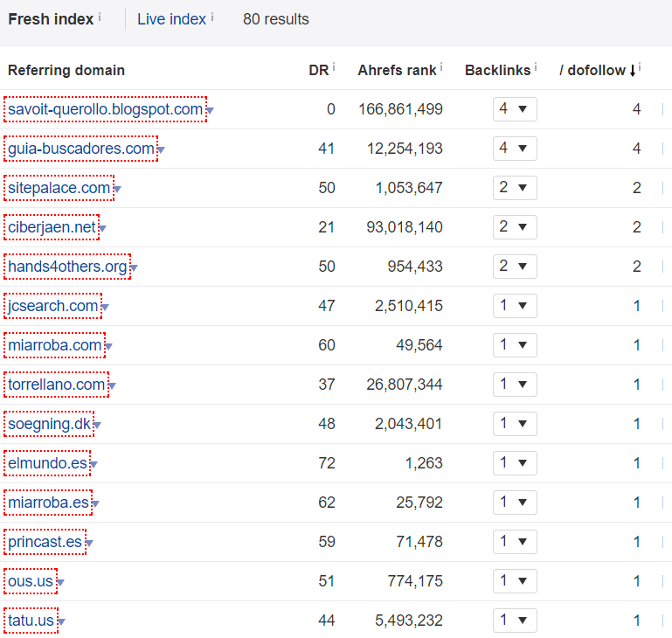Select Ahrefs rank value 1,263
The image size is (672, 638).
(424, 463)
